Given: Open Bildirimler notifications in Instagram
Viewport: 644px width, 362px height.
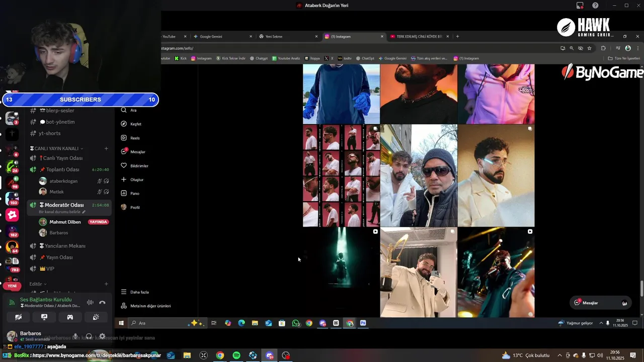Looking at the screenshot, I should [x=135, y=165].
